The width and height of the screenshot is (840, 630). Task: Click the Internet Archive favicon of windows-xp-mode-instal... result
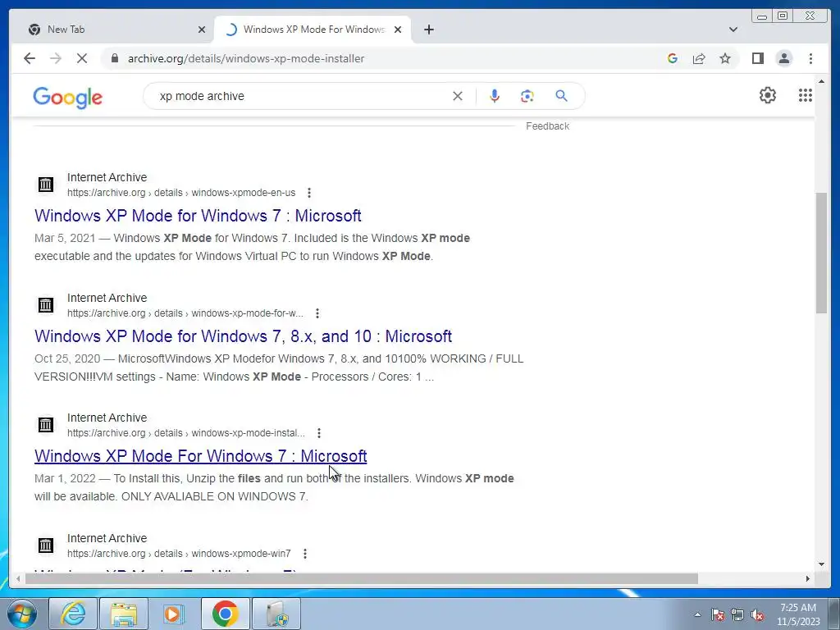[46, 425]
